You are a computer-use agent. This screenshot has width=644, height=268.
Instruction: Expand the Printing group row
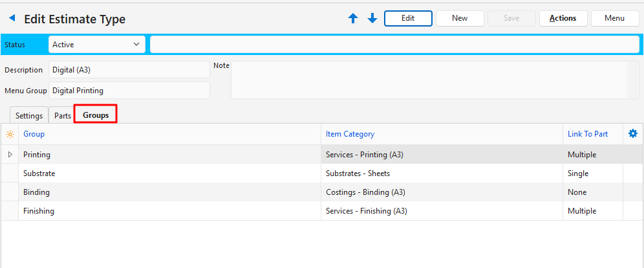coord(10,155)
